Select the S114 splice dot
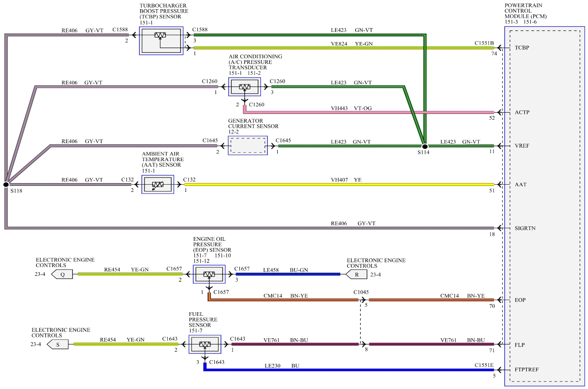The width and height of the screenshot is (588, 389). [425, 146]
